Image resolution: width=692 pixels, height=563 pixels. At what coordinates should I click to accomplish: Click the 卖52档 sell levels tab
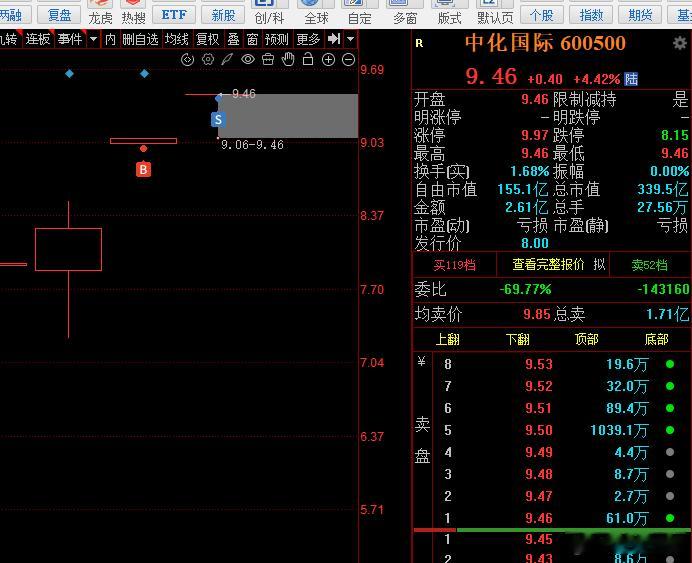click(649, 265)
